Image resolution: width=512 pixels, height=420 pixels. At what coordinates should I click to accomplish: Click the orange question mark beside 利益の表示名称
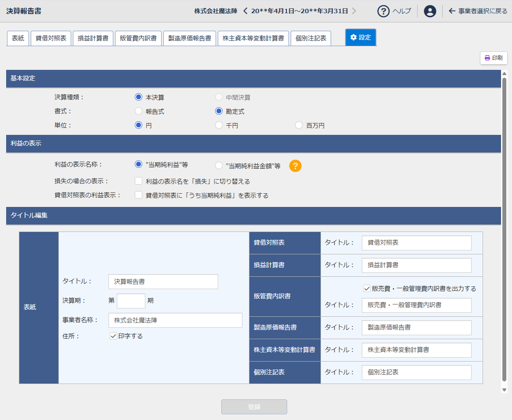[295, 166]
